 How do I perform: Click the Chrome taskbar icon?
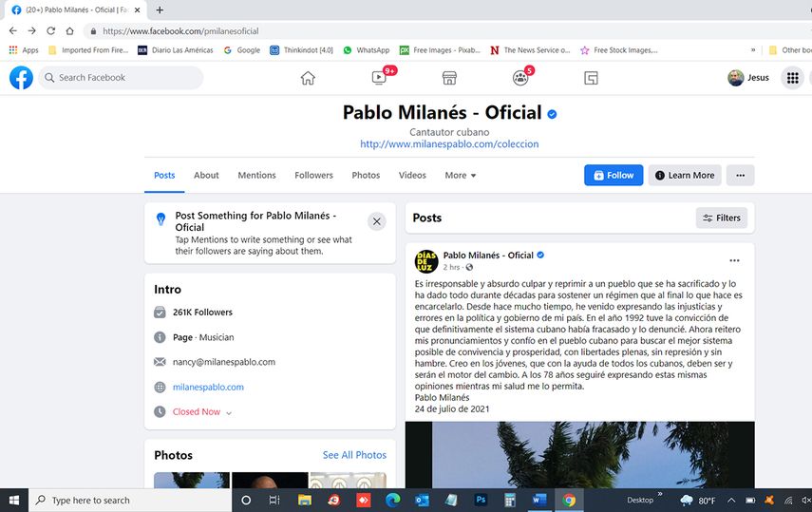pos(569,500)
